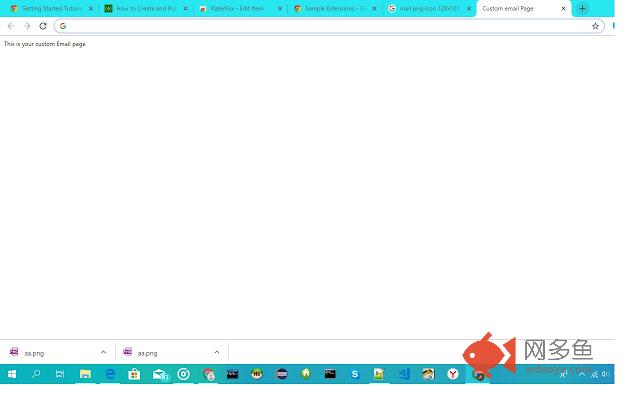Open File Explorer from the taskbar
The height and width of the screenshot is (400, 640).
[85, 374]
